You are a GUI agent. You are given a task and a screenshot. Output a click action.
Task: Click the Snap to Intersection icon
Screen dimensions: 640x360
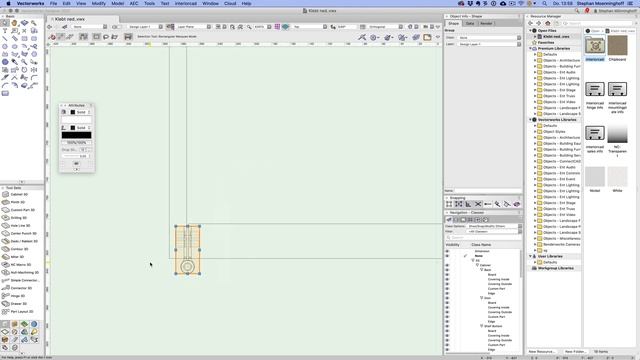478,204
